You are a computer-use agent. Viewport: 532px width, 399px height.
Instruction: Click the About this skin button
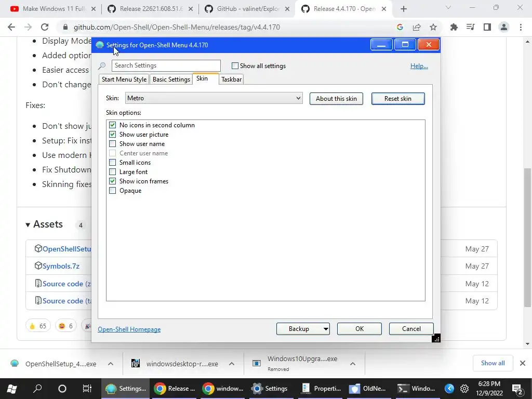click(x=336, y=99)
